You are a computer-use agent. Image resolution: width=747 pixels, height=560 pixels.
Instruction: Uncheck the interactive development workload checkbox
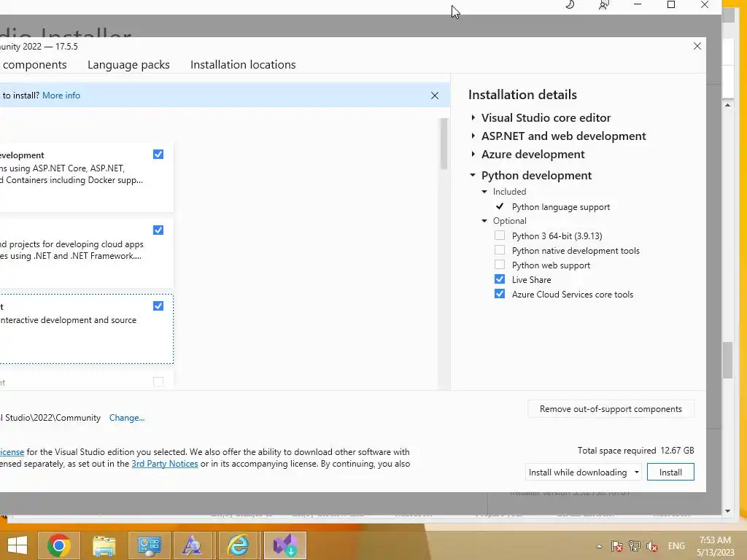pyautogui.click(x=158, y=306)
